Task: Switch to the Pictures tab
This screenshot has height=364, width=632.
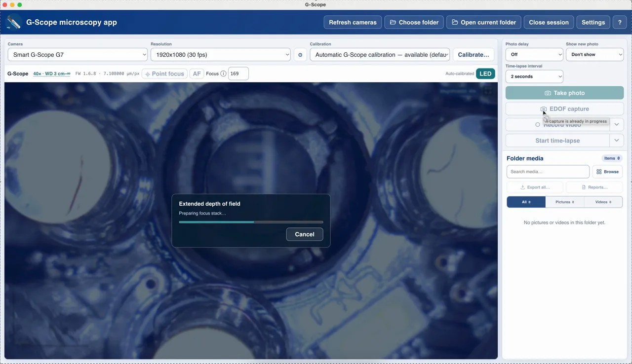Action: click(565, 202)
